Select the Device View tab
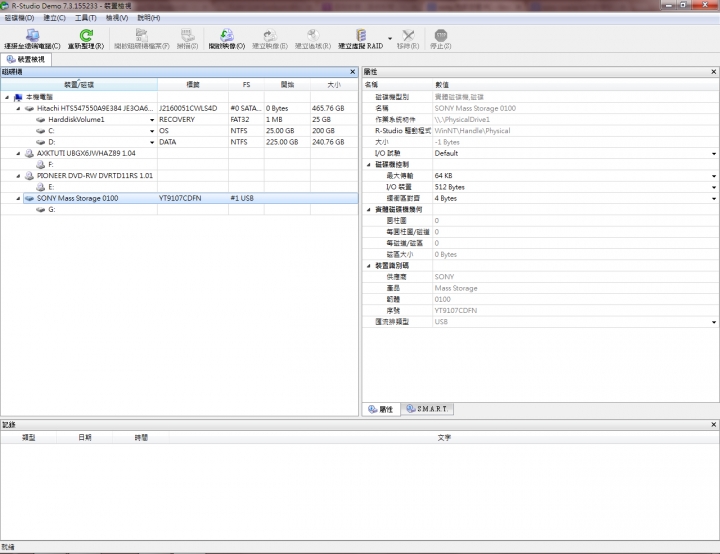Image resolution: width=720 pixels, height=554 pixels. coord(26,59)
